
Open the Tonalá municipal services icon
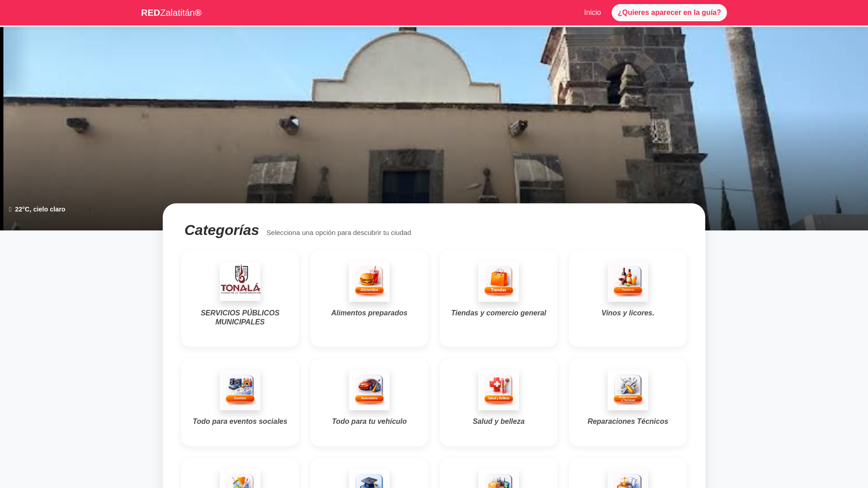pos(240,281)
